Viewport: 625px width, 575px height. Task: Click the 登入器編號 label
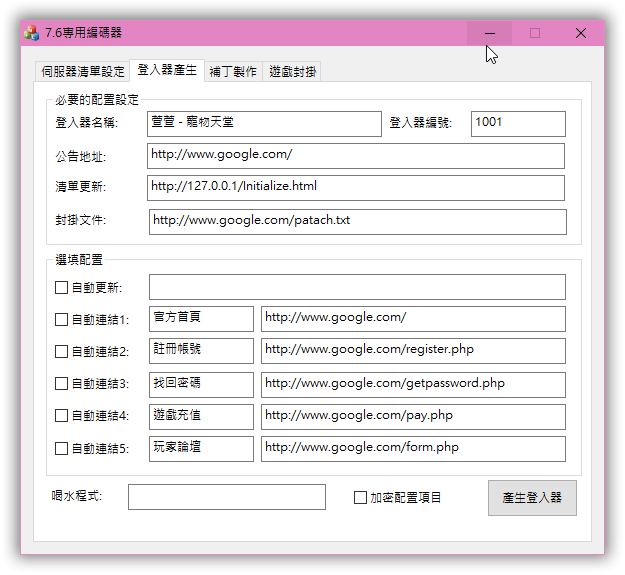click(x=421, y=123)
